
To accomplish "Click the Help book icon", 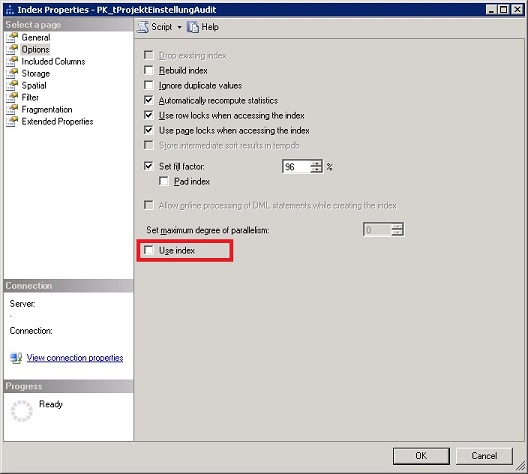I will pyautogui.click(x=193, y=27).
